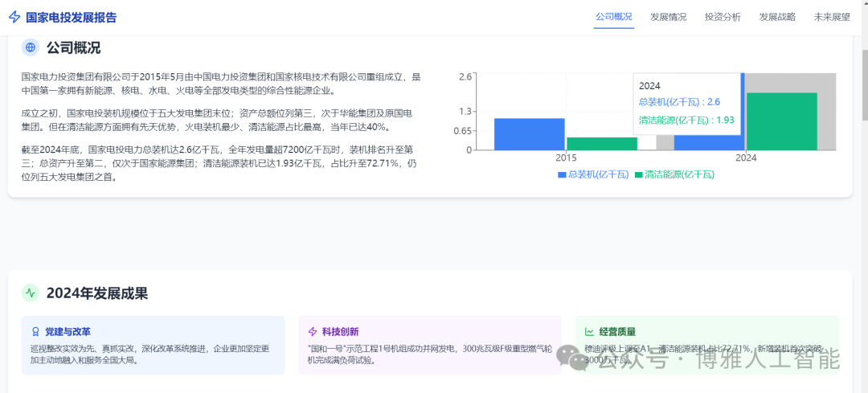
Task: Click the paragraph starting 国家电力投资集团有限公司
Action: point(222,84)
